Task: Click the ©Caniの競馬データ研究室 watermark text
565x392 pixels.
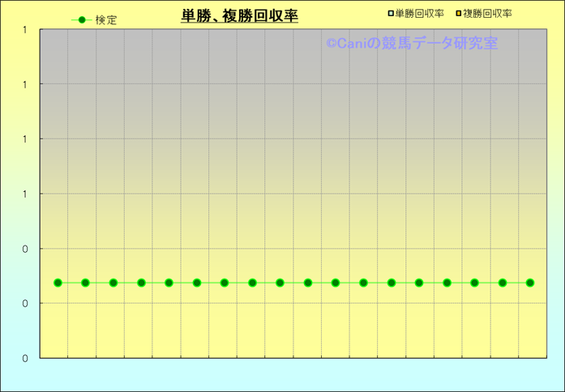Action: click(x=412, y=44)
